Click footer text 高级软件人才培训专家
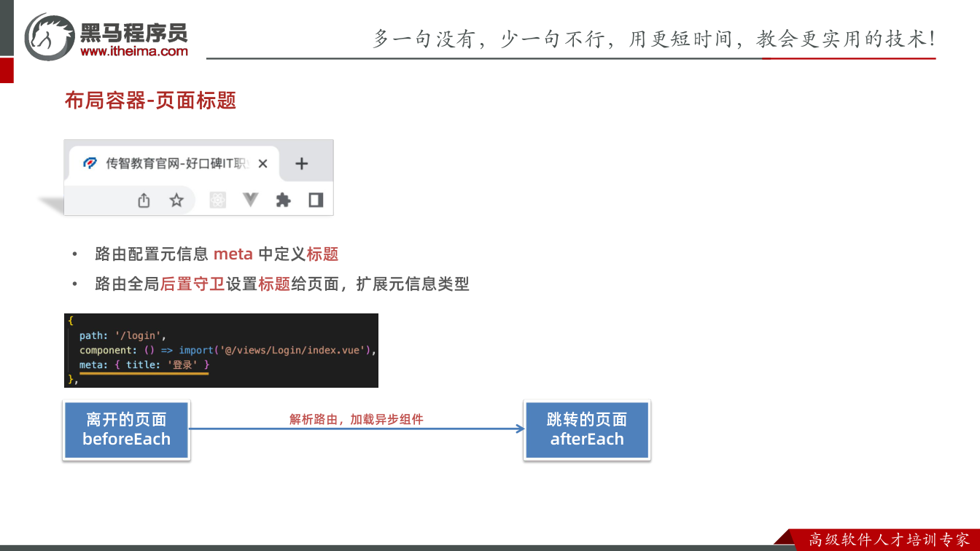 click(889, 540)
